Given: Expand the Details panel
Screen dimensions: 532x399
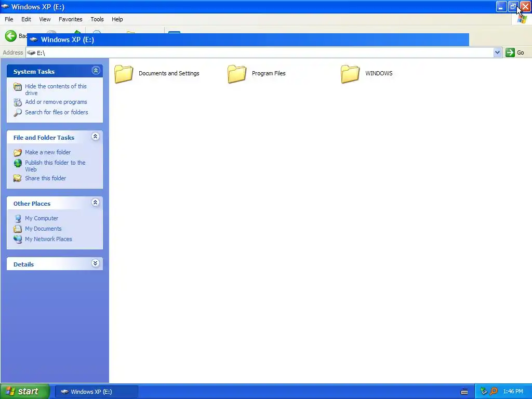Looking at the screenshot, I should 96,263.
